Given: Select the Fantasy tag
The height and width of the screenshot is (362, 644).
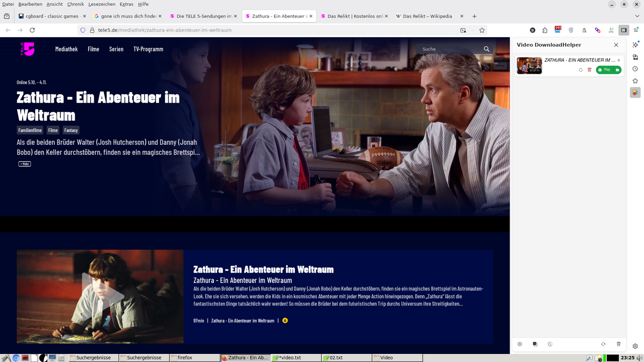Looking at the screenshot, I should [71, 130].
